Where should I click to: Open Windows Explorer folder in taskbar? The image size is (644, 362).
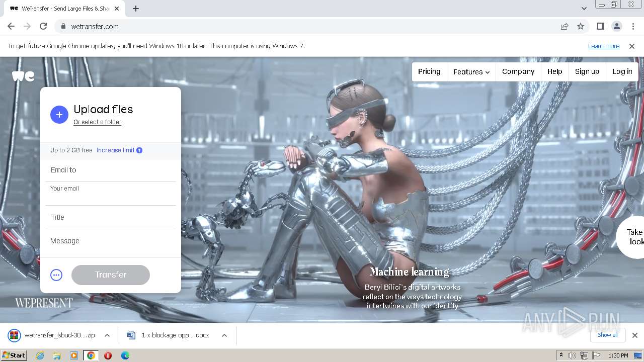pyautogui.click(x=57, y=355)
